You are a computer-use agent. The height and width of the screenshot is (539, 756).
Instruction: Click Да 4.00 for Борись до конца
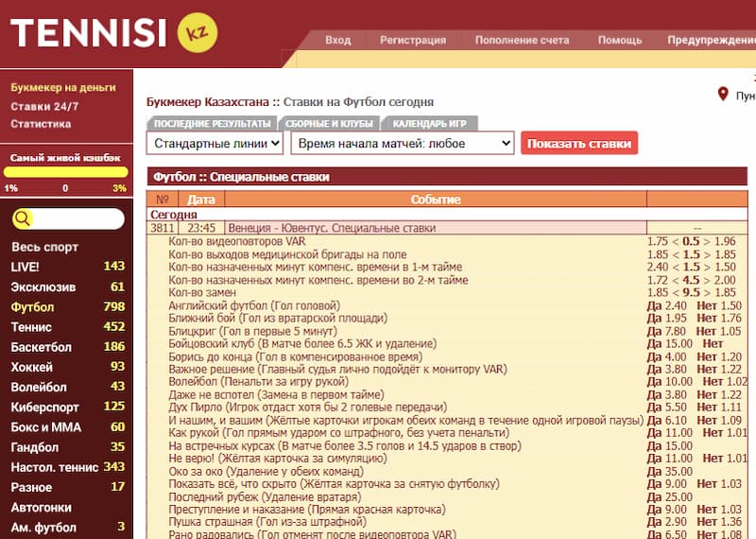(x=667, y=356)
